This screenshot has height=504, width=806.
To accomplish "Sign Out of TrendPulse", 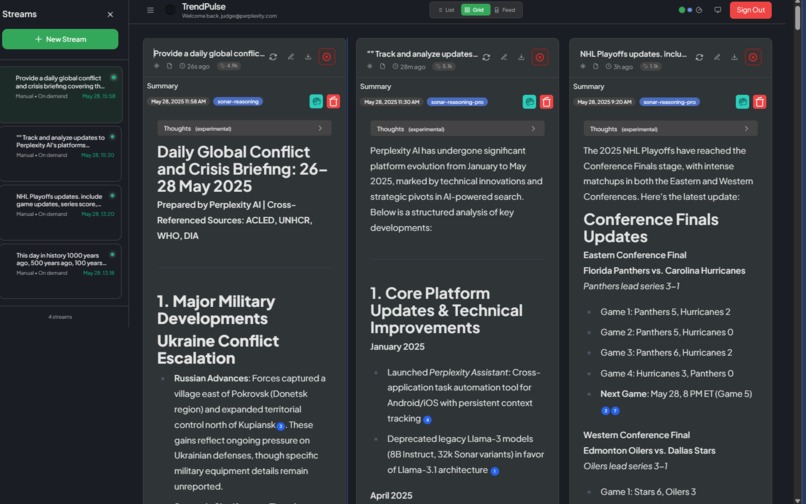I will coord(750,10).
